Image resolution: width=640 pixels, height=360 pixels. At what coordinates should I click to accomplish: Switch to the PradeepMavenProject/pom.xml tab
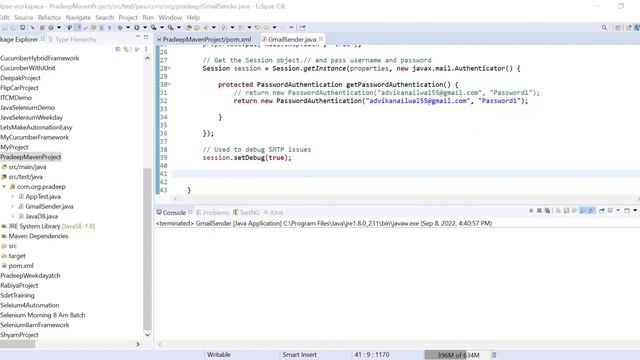coord(207,39)
